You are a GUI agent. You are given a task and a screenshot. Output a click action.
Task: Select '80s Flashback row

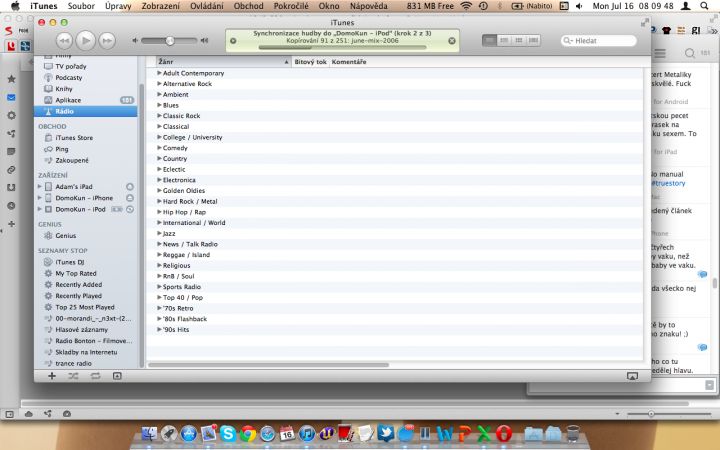click(395, 319)
